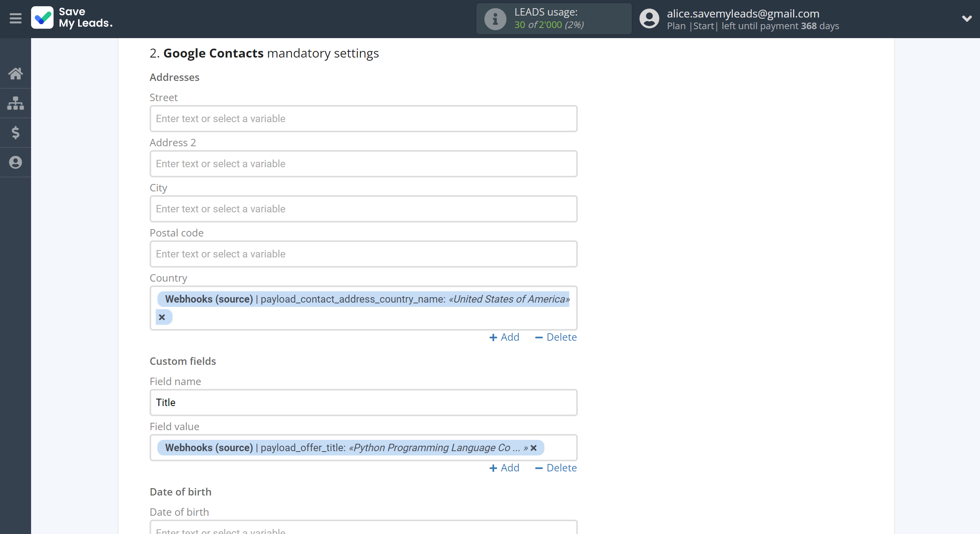
Task: Click the user avatar icon in the header
Action: tap(649, 19)
